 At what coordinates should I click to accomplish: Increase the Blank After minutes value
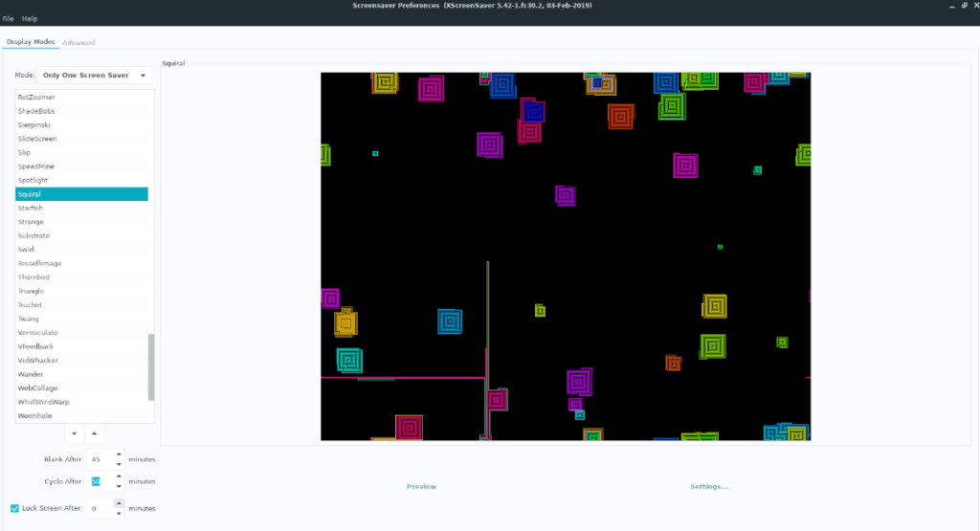pyautogui.click(x=119, y=454)
